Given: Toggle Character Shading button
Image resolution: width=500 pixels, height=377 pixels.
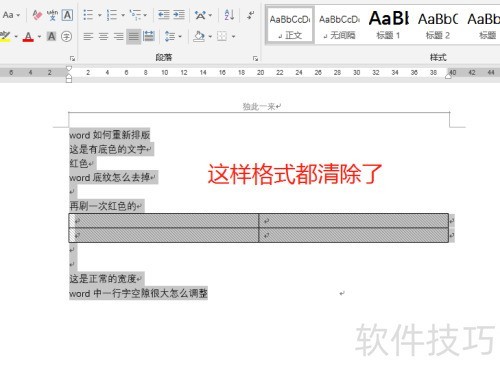Looking at the screenshot, I should pyautogui.click(x=51, y=36).
